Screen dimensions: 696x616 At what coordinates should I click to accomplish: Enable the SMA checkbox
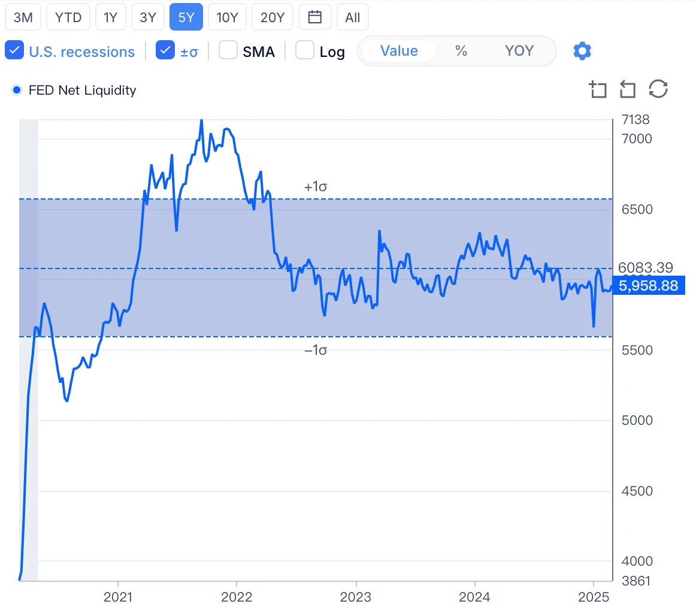[x=228, y=52]
